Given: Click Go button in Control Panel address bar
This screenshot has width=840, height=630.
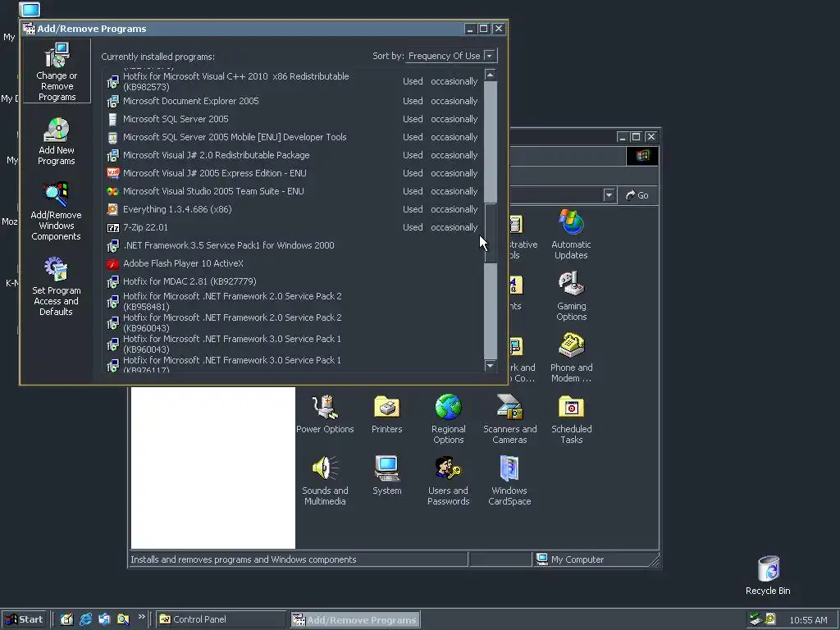Looking at the screenshot, I should pos(637,195).
